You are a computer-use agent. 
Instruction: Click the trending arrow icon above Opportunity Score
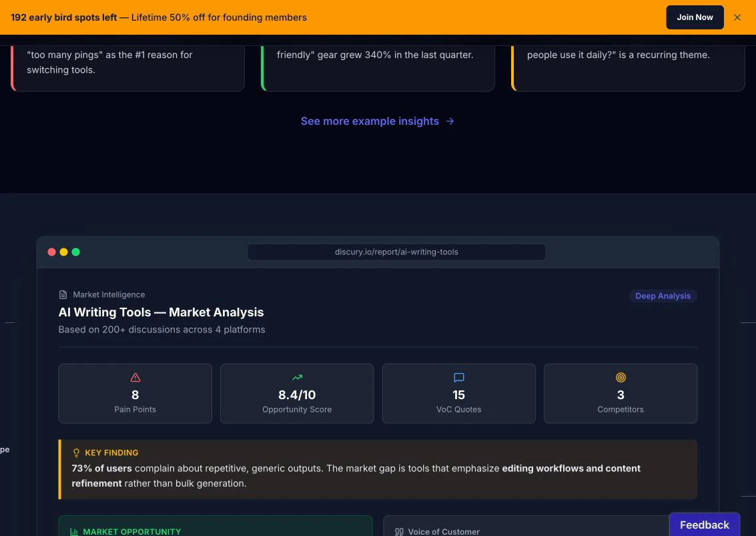click(x=297, y=377)
